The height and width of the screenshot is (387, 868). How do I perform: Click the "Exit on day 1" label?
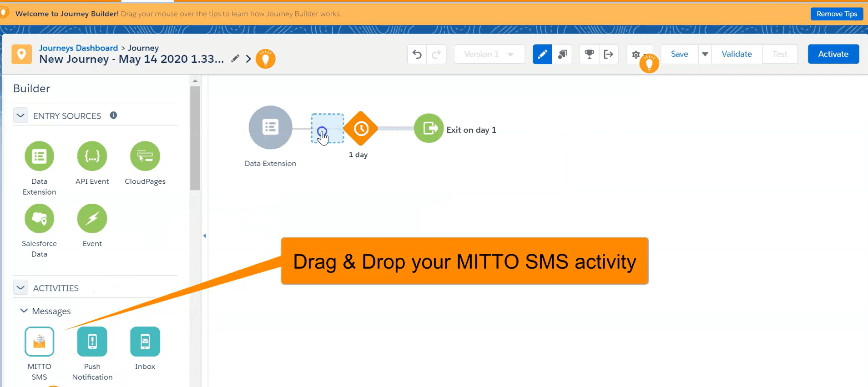(x=471, y=130)
